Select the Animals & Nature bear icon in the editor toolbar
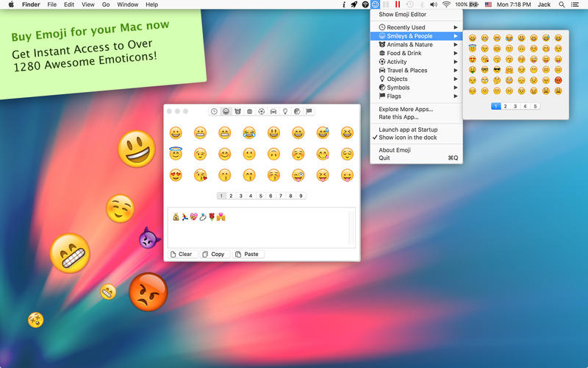Viewport: 588px width, 368px height. pyautogui.click(x=237, y=111)
